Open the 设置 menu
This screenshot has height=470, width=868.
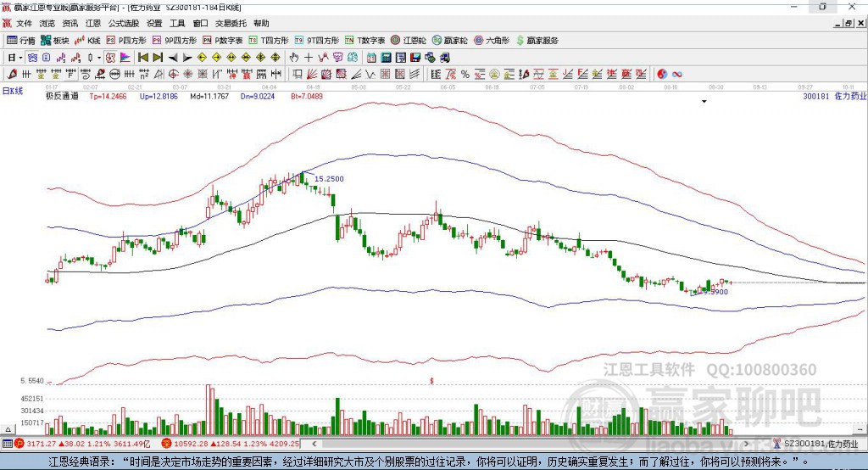tap(154, 23)
